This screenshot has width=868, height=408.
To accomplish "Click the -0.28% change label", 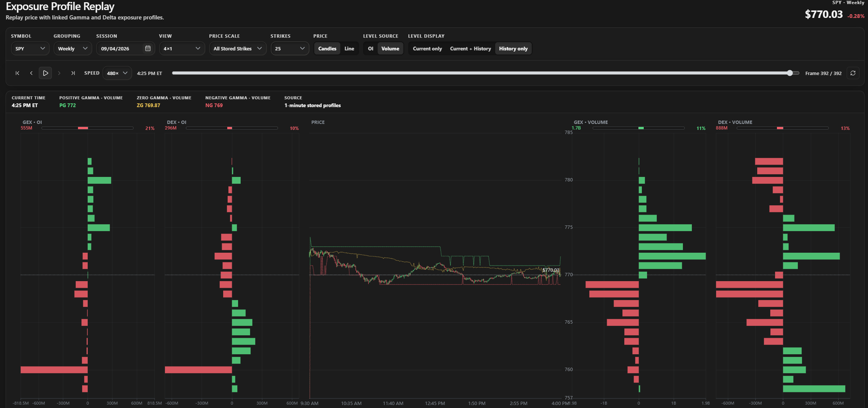I will click(856, 16).
